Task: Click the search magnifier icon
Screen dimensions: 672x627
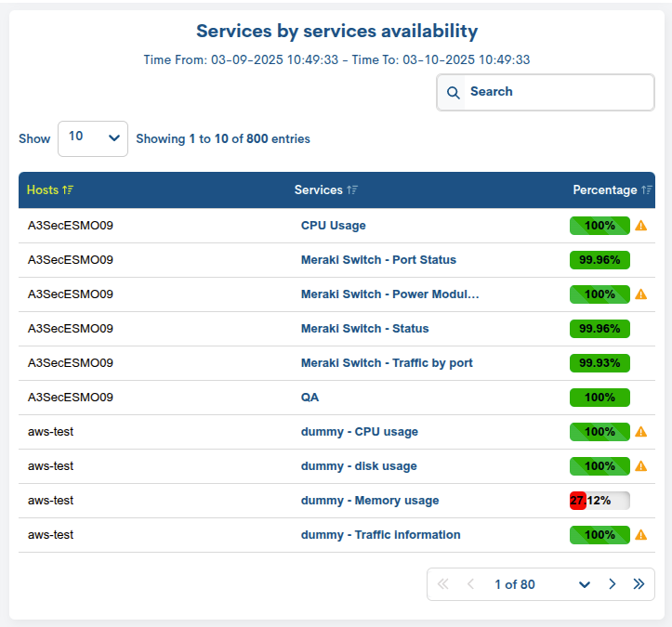Action: click(x=454, y=92)
